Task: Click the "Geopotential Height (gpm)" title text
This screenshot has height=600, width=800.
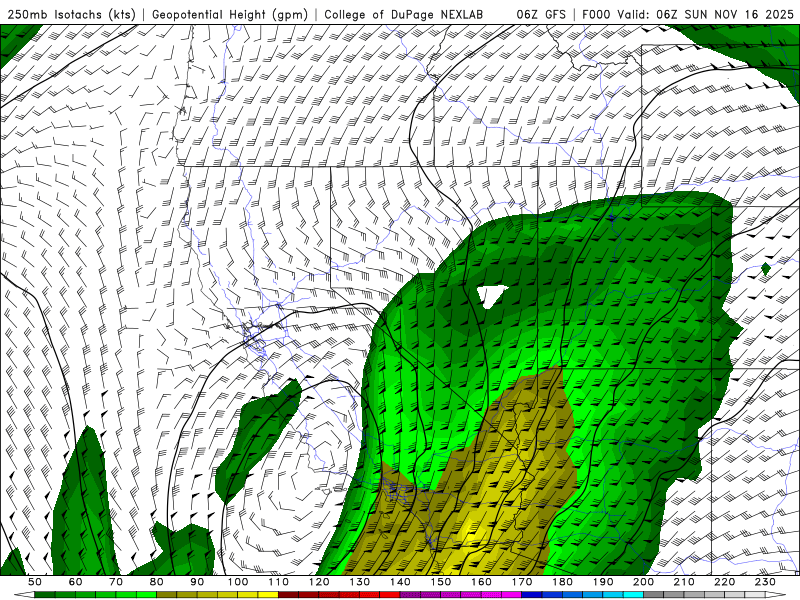Action: coord(230,14)
